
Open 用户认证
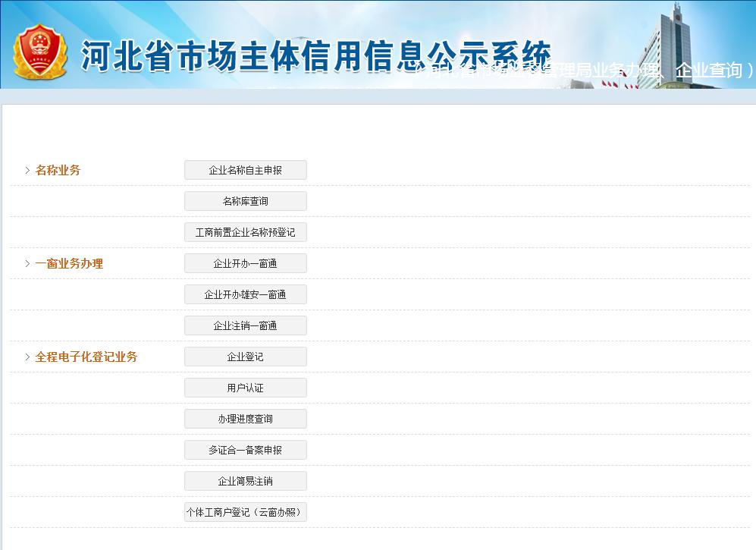pos(245,388)
